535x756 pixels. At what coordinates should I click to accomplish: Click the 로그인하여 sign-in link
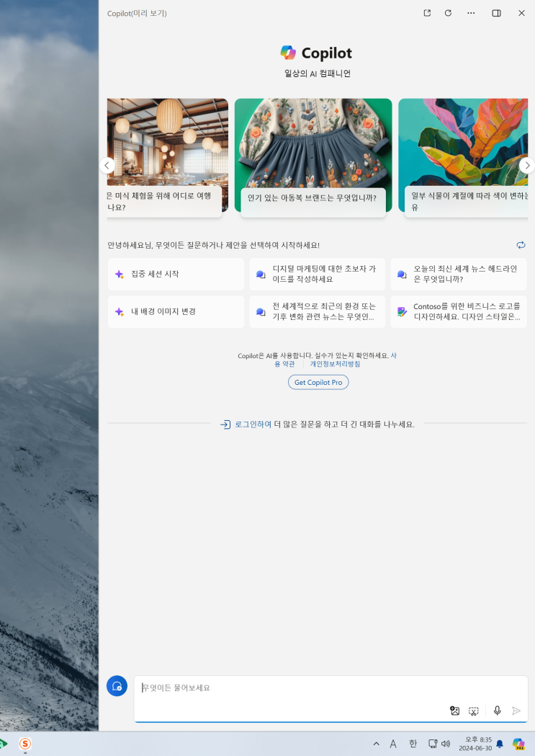[x=253, y=424]
